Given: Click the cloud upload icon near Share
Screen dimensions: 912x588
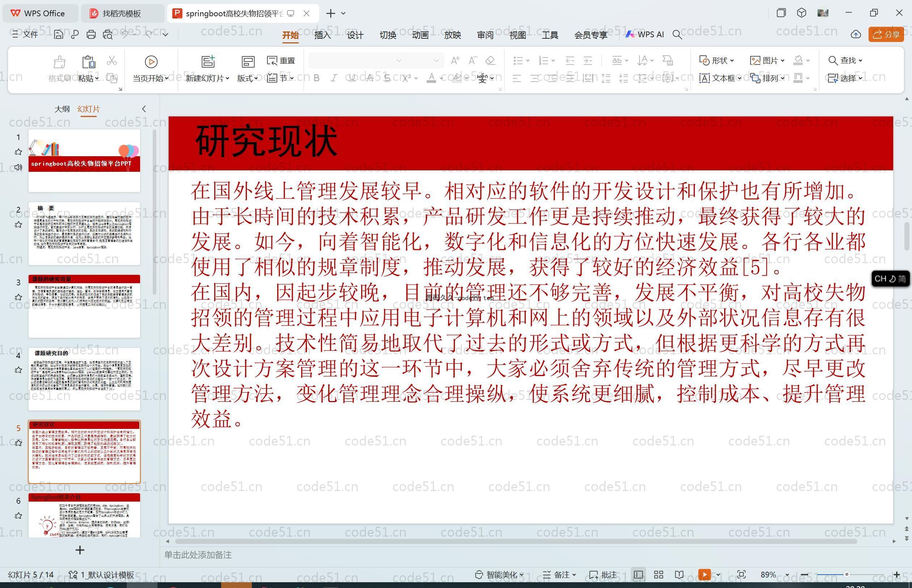Looking at the screenshot, I should 856,34.
